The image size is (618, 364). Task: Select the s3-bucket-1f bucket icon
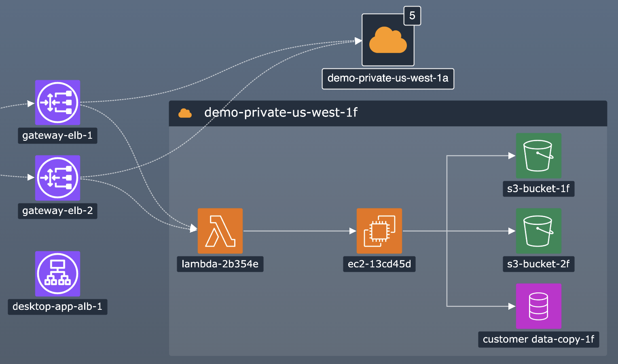coord(538,156)
